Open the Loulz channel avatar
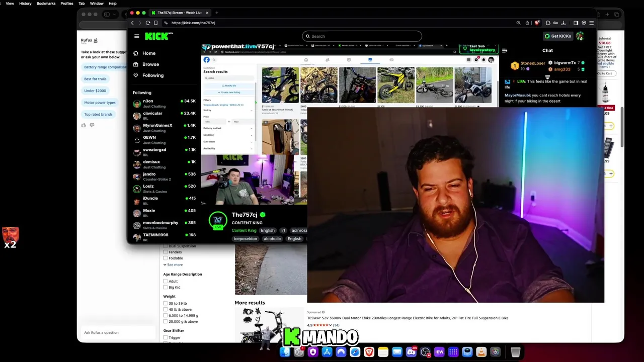Image resolution: width=644 pixels, height=362 pixels. [137, 189]
